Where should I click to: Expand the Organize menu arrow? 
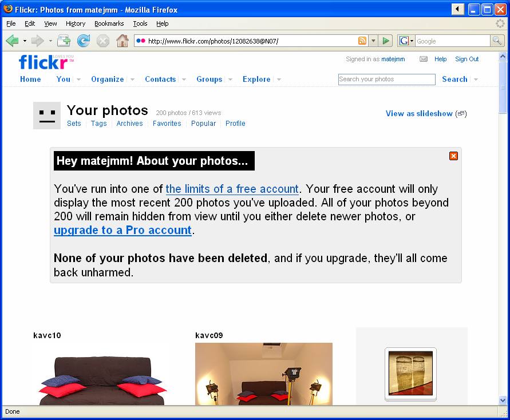[132, 80]
